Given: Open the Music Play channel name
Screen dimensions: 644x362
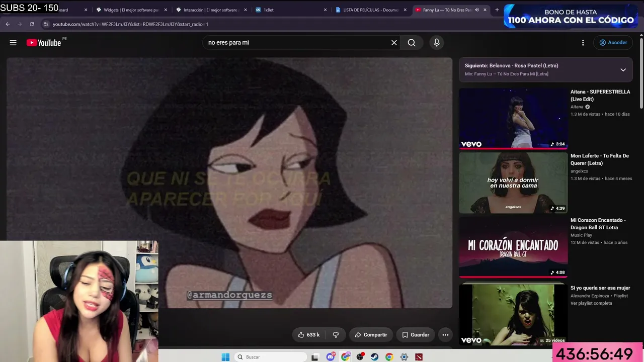Looking at the screenshot, I should [x=581, y=235].
